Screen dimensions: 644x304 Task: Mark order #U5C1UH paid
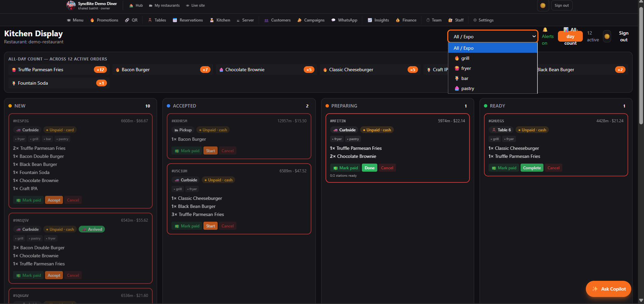click(x=187, y=226)
